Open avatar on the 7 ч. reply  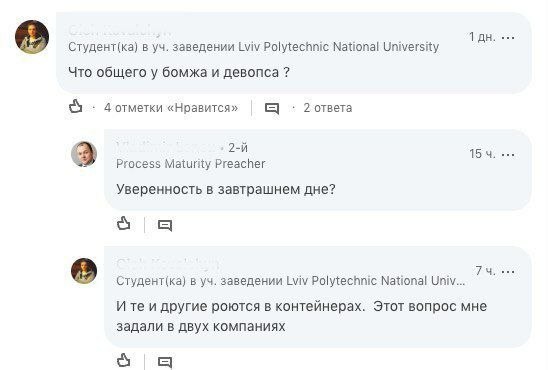pos(84,271)
